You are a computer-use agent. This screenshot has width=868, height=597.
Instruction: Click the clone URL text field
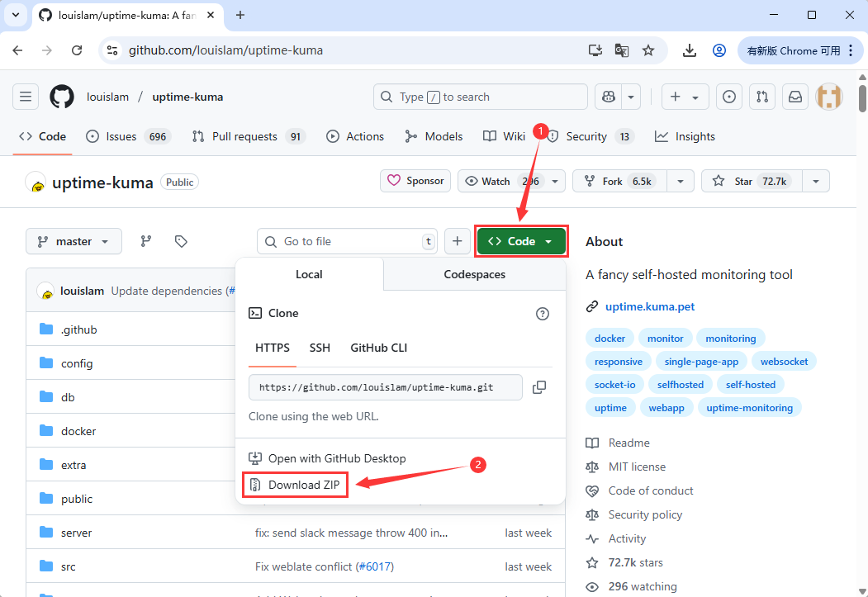pos(386,387)
